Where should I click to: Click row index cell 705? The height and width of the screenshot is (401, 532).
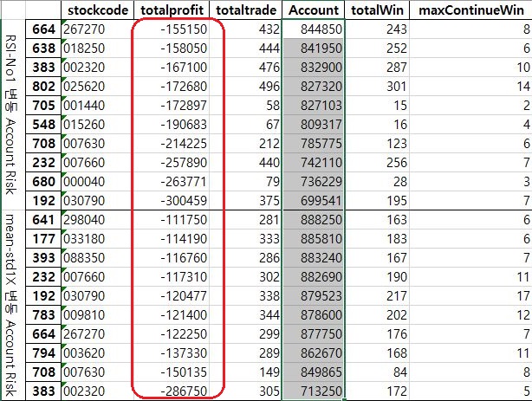pyautogui.click(x=43, y=105)
